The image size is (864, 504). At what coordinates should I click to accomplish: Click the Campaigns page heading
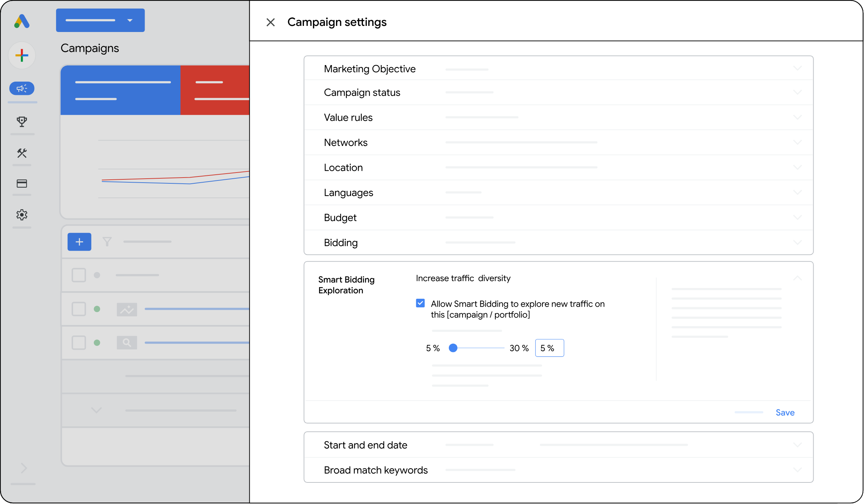coord(90,48)
